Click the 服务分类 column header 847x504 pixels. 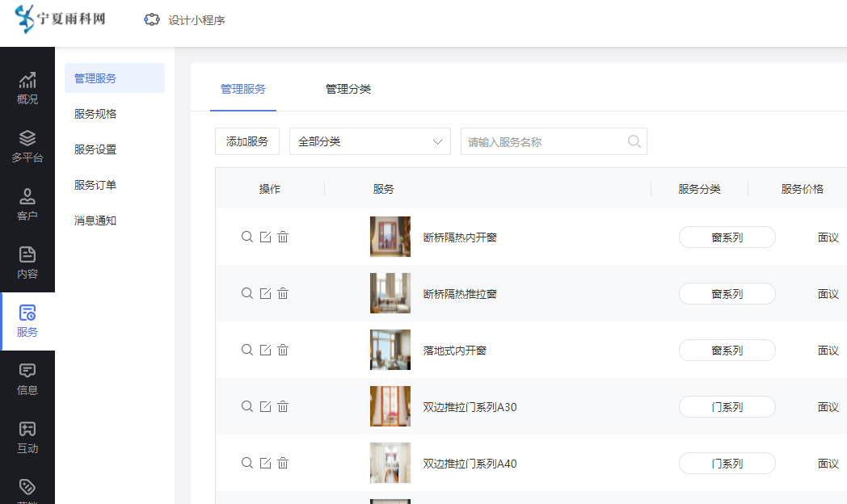[x=699, y=189]
